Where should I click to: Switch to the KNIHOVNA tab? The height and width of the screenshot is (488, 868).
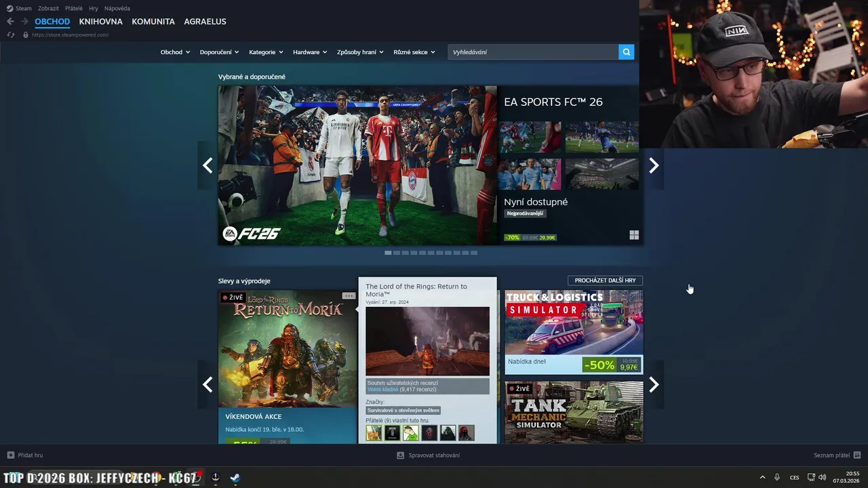click(100, 22)
